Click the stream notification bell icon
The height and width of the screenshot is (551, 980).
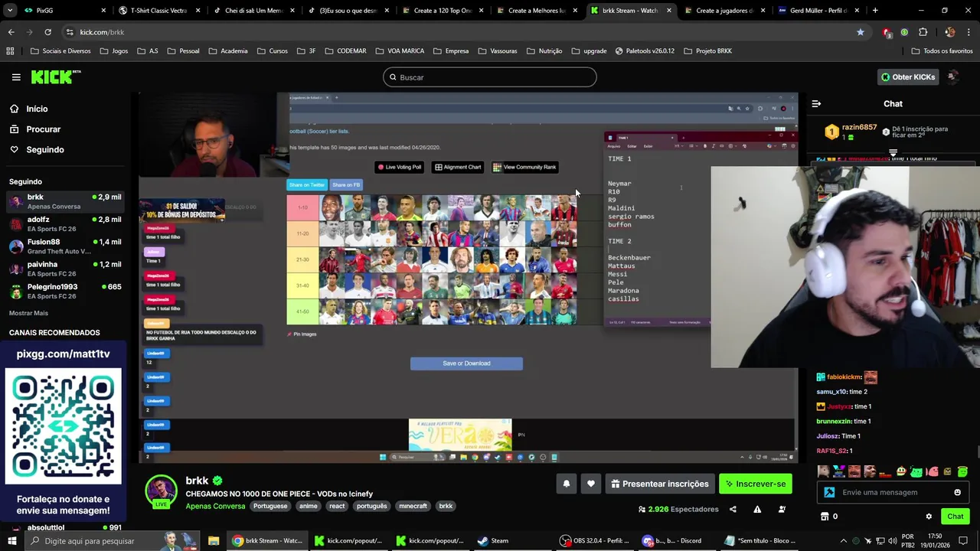567,484
